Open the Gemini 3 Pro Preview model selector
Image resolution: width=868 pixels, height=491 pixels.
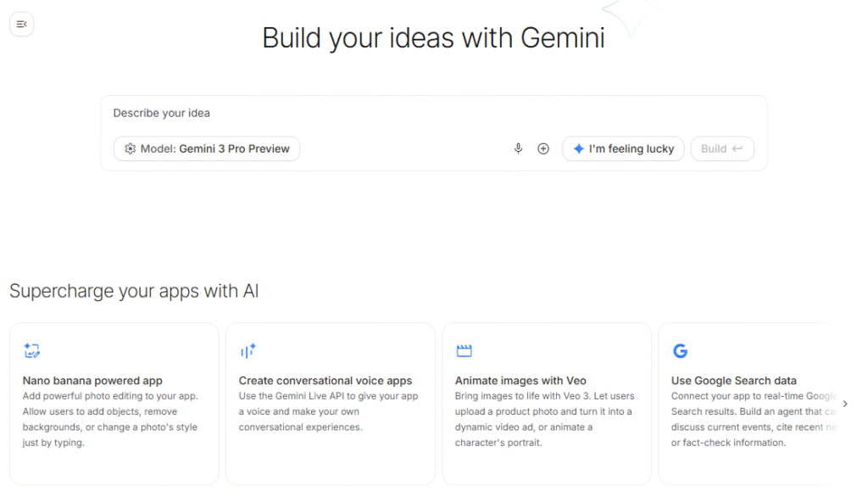[207, 148]
